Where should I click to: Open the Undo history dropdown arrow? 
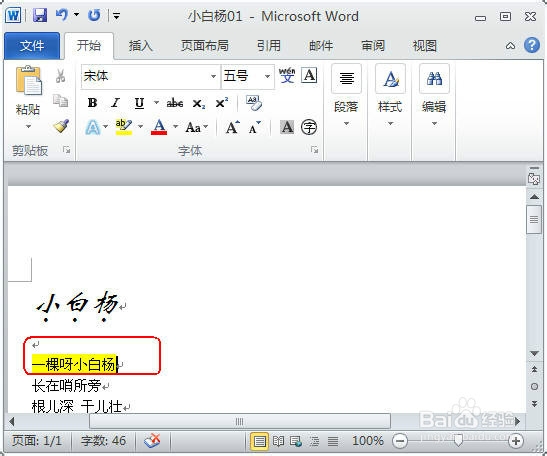[76, 15]
